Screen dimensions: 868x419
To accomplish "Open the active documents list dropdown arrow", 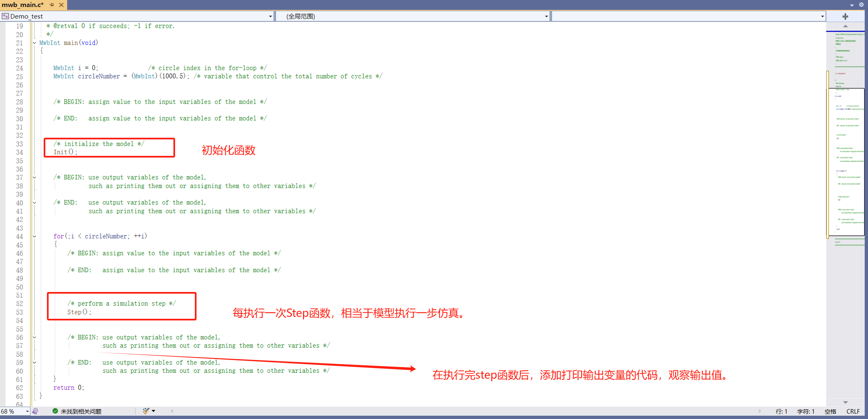I will coord(852,5).
